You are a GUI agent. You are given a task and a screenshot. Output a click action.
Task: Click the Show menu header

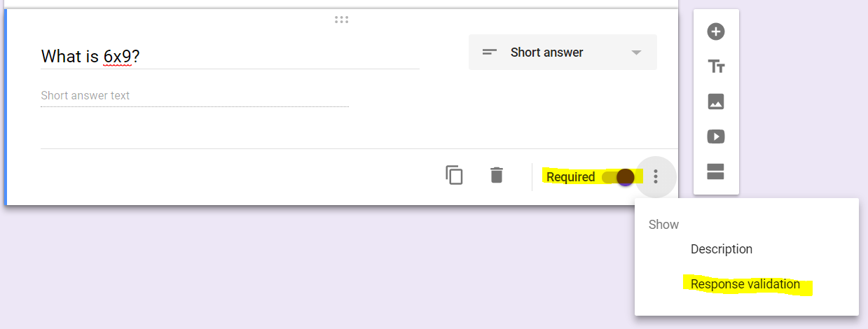coord(663,225)
